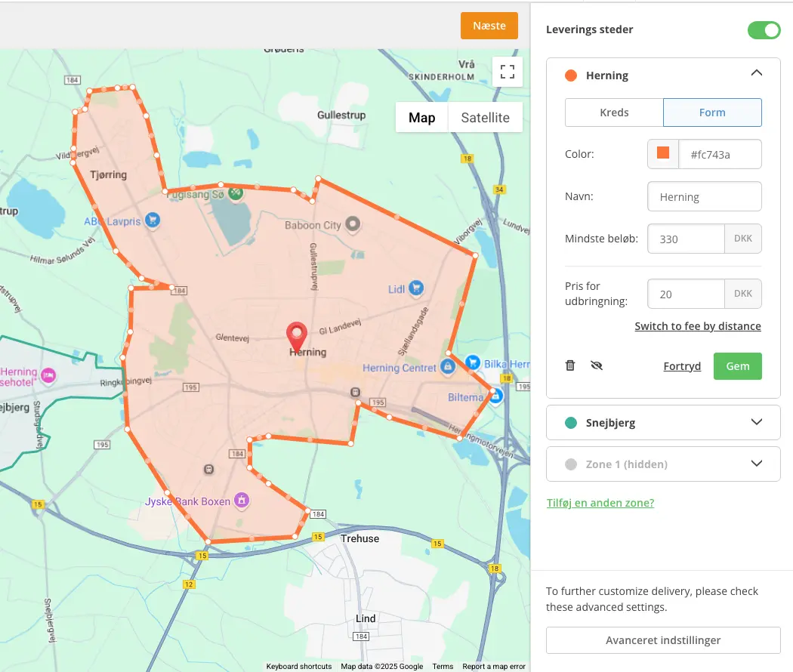Open Keyboard shortcuts on map
Image resolution: width=793 pixels, height=672 pixels.
click(299, 667)
